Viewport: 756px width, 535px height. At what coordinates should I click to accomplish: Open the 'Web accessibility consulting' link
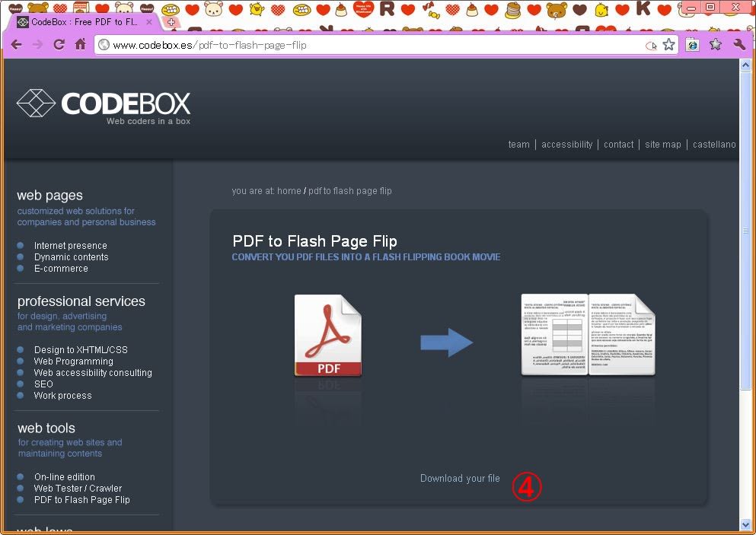[93, 373]
